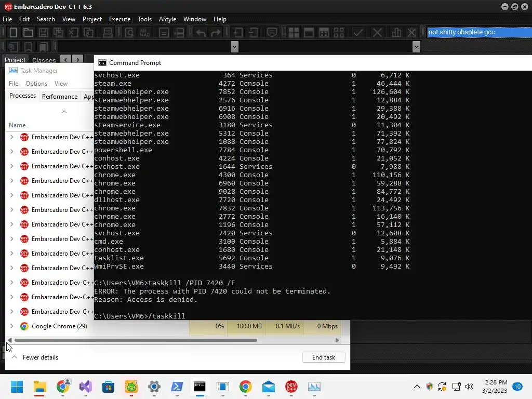Click the Save All icon in Dev-C++ toolbar

58,33
